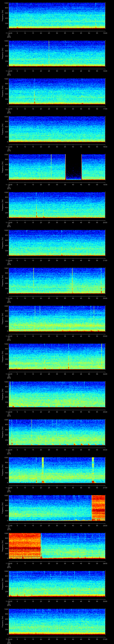Click the 16:00 end time label
The image size is (114, 644).
coord(105,71)
